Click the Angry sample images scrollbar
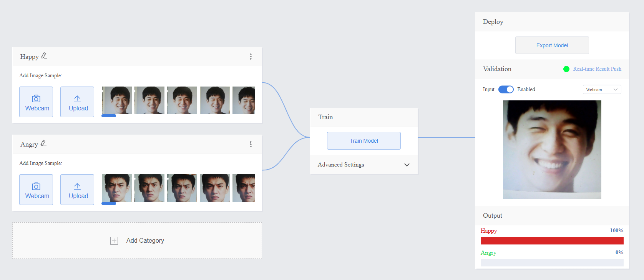Screen dimensions: 644x280 pyautogui.click(x=109, y=203)
